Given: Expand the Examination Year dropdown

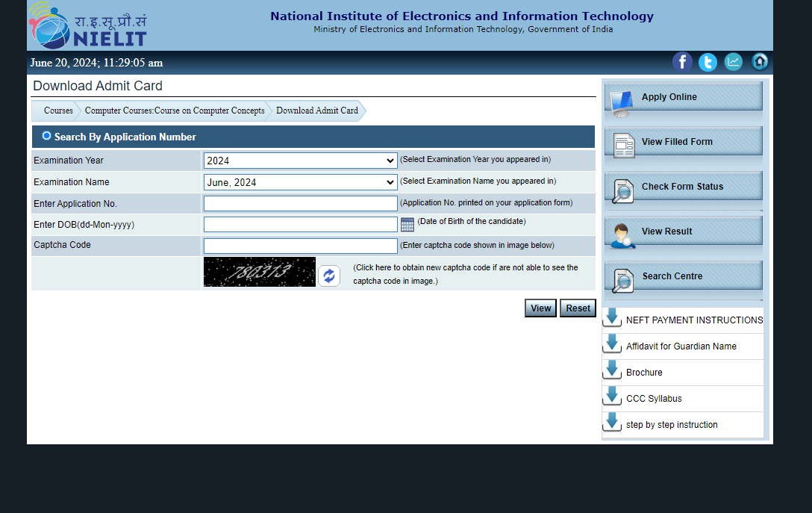Looking at the screenshot, I should (300, 161).
